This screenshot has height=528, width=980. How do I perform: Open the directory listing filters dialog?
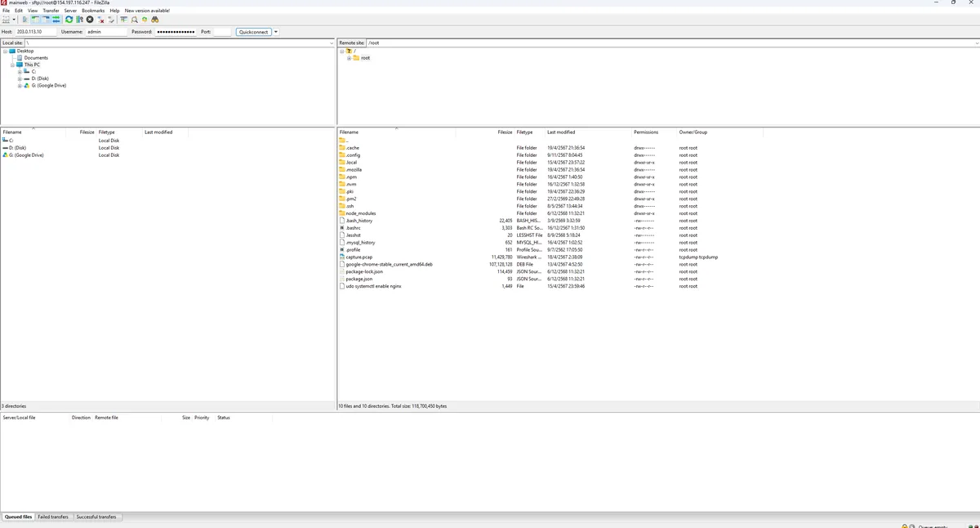(x=124, y=20)
